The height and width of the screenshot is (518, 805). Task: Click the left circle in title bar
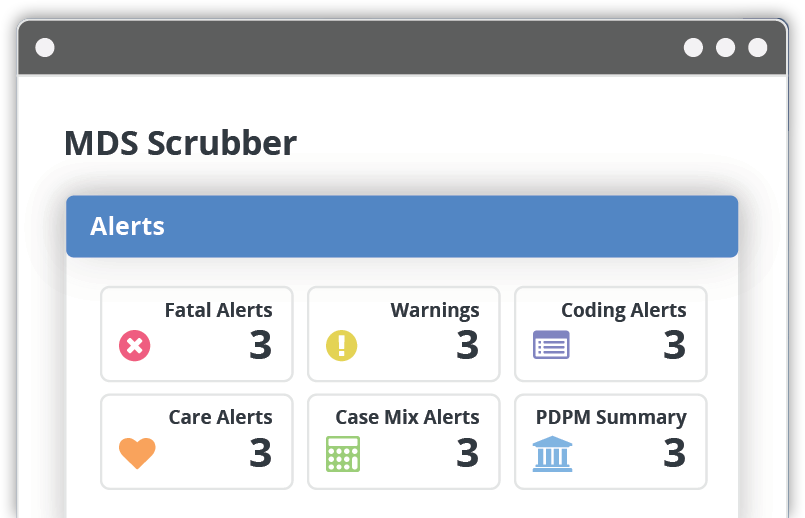[x=45, y=48]
